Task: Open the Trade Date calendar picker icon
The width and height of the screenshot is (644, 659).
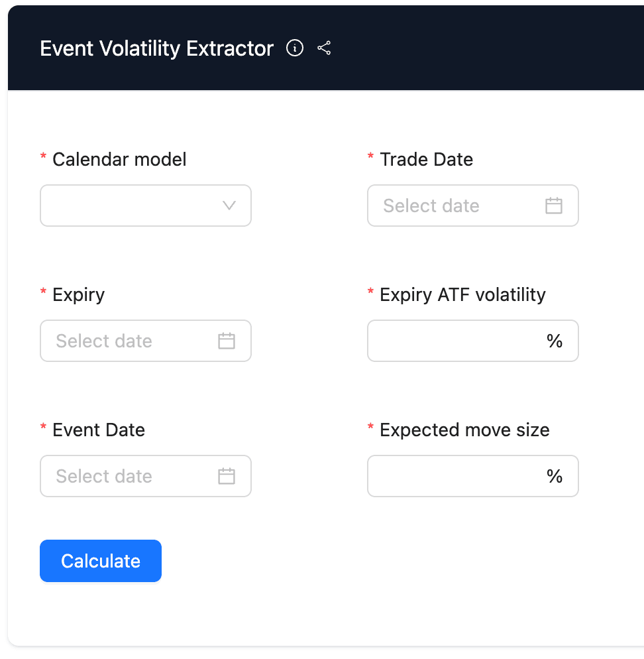Action: 553,206
